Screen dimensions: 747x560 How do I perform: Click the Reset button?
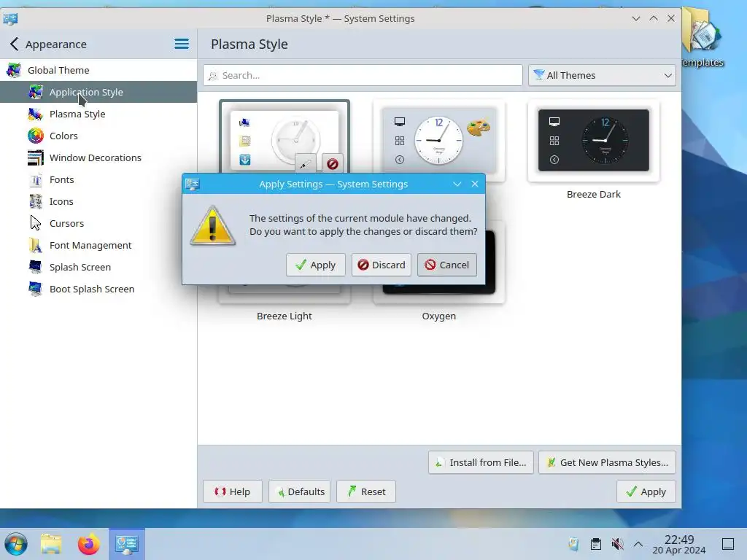[x=366, y=491]
